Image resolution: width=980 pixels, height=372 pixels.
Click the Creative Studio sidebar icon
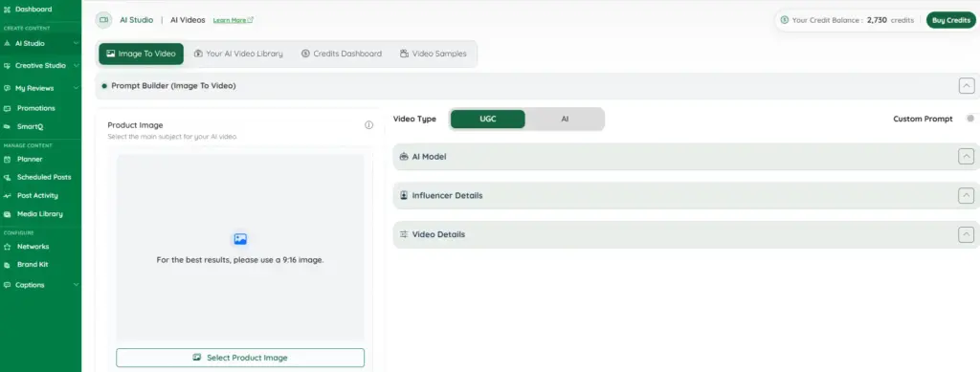click(7, 66)
